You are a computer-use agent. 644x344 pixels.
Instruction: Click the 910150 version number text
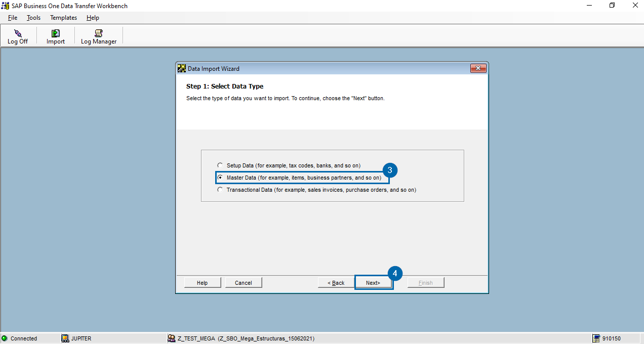click(612, 338)
